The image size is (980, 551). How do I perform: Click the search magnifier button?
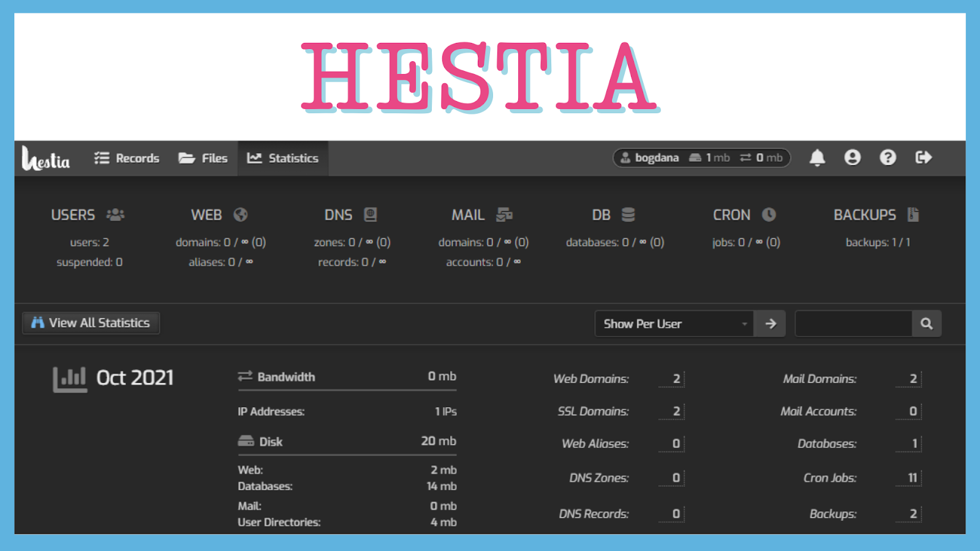(926, 324)
